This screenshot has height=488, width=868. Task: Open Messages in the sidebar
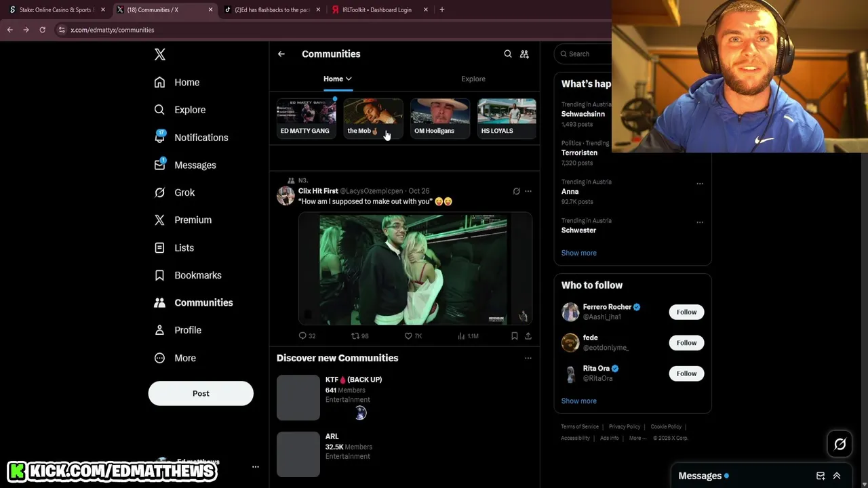tap(184, 165)
